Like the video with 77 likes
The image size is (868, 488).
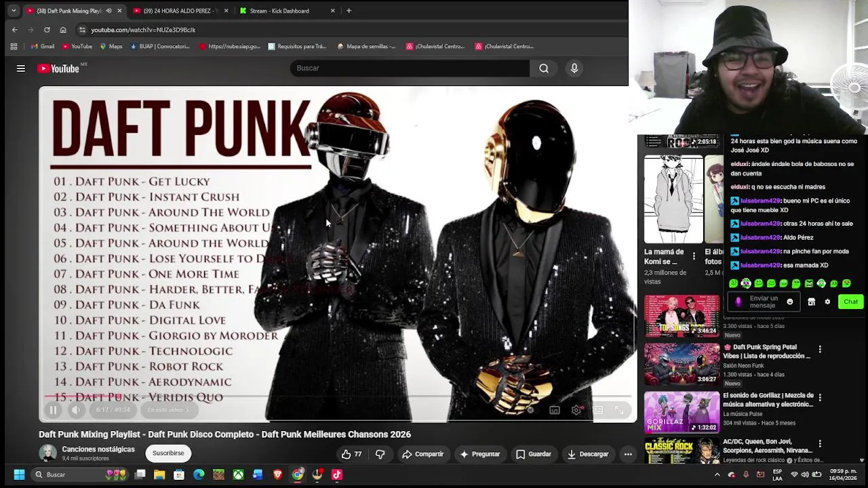pyautogui.click(x=351, y=454)
